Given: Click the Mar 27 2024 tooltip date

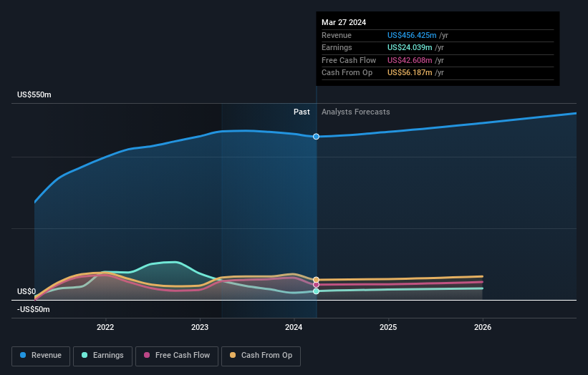Looking at the screenshot, I should pos(344,22).
